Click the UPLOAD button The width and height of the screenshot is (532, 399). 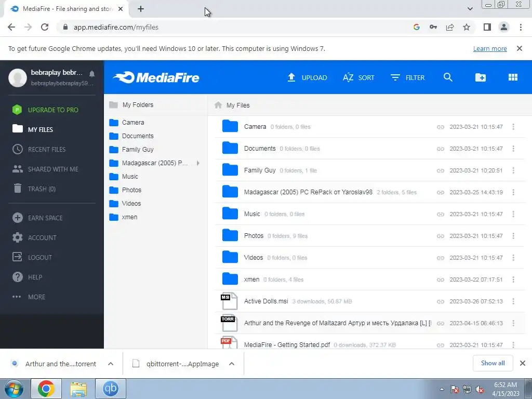tap(307, 77)
